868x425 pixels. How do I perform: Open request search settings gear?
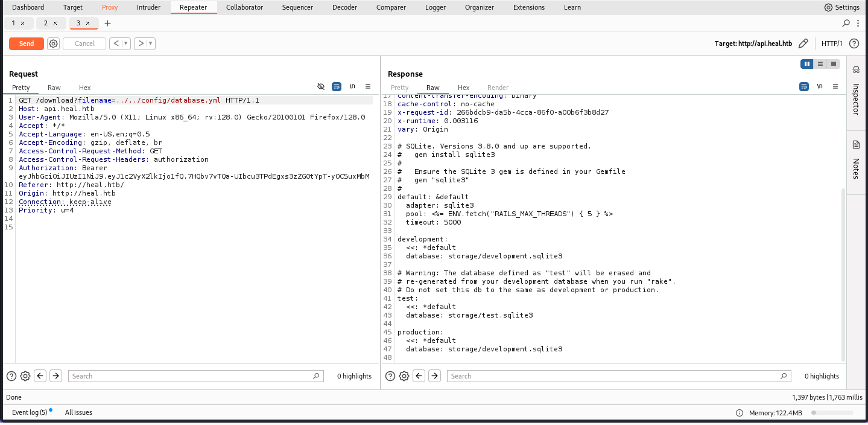tap(25, 376)
